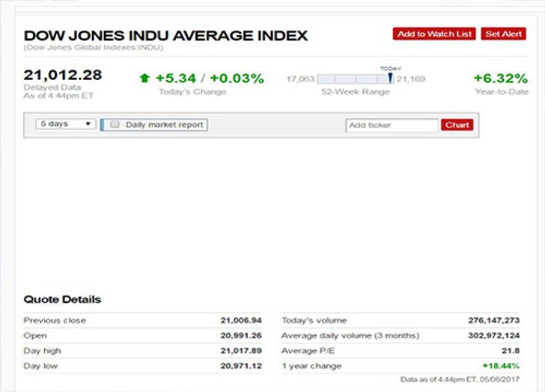
Task: Click the Year-to-Date label
Action: [x=502, y=92]
